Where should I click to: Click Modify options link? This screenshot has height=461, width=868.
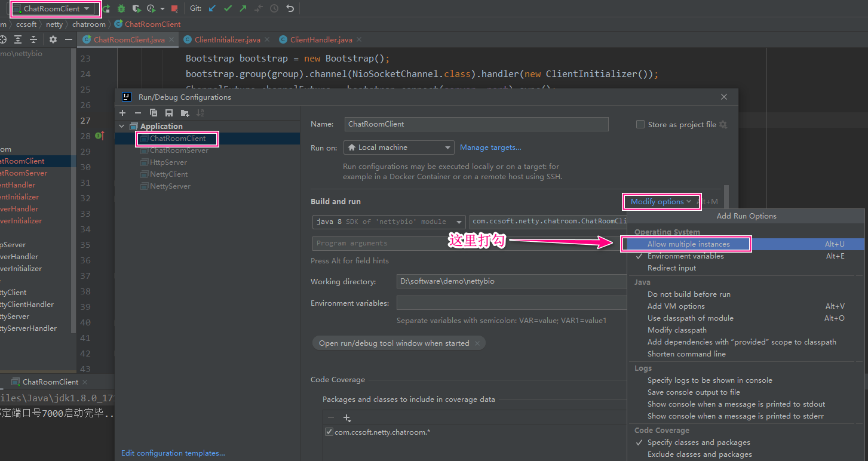(x=661, y=202)
